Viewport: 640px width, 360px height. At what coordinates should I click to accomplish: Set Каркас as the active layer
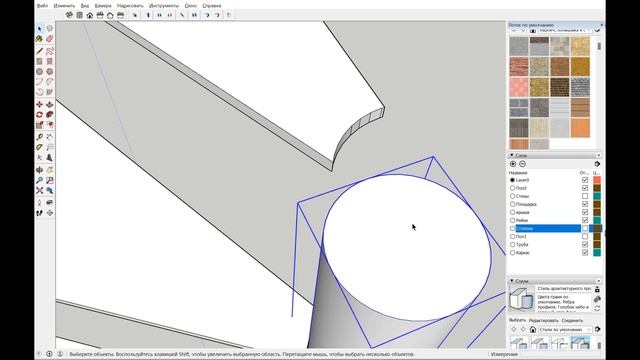click(x=513, y=253)
